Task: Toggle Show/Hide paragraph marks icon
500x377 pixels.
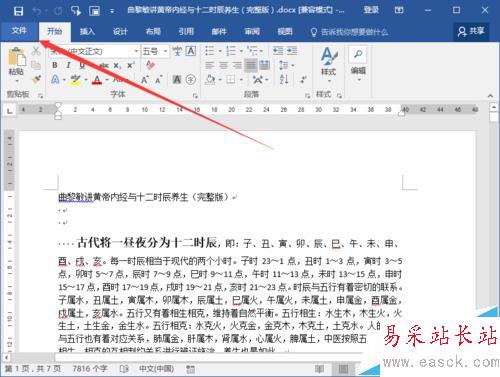Action: [x=303, y=79]
